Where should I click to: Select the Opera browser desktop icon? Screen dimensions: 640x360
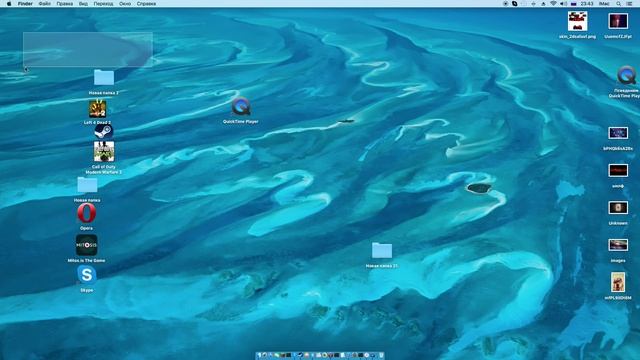click(87, 213)
